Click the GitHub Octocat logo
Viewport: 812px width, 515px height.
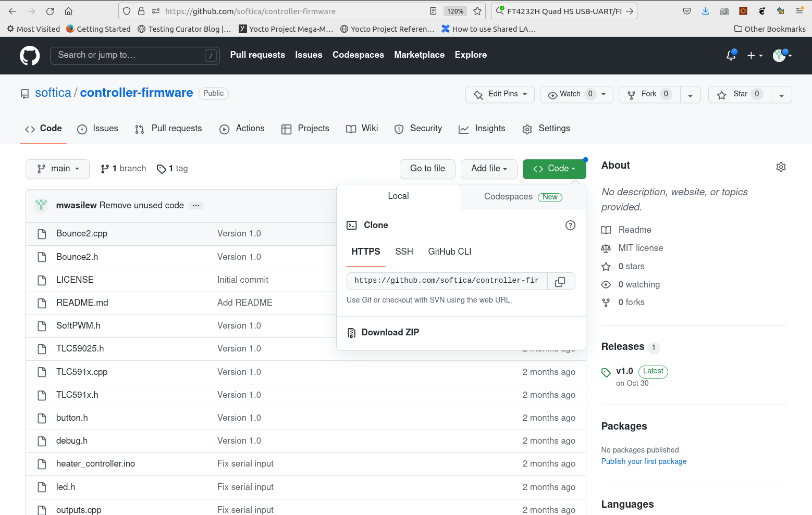click(30, 55)
